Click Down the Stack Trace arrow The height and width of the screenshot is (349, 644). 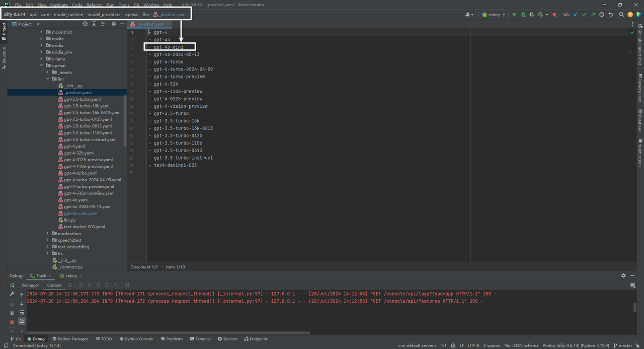click(22, 304)
